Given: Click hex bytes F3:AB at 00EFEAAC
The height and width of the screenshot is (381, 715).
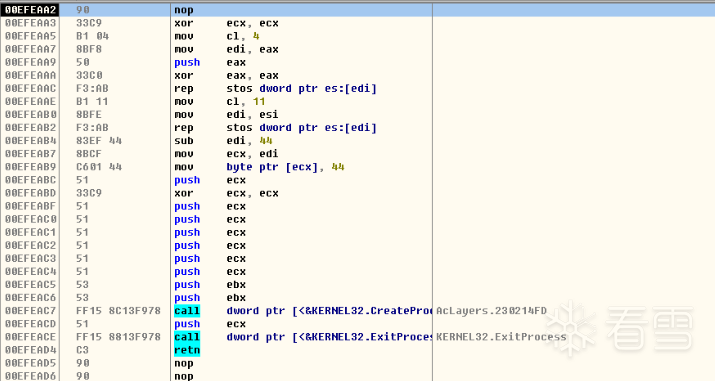Looking at the screenshot, I should pos(92,88).
